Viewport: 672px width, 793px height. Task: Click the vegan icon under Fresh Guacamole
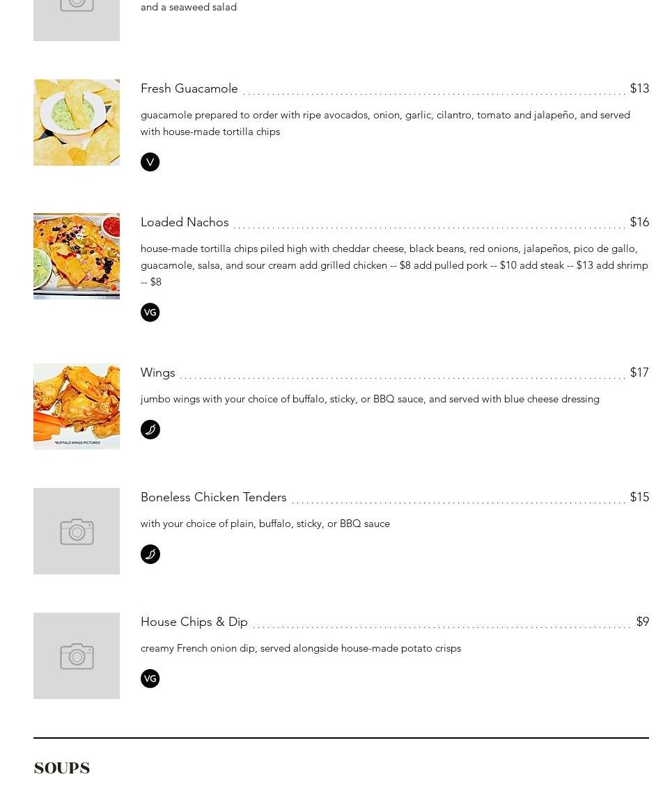(x=150, y=162)
